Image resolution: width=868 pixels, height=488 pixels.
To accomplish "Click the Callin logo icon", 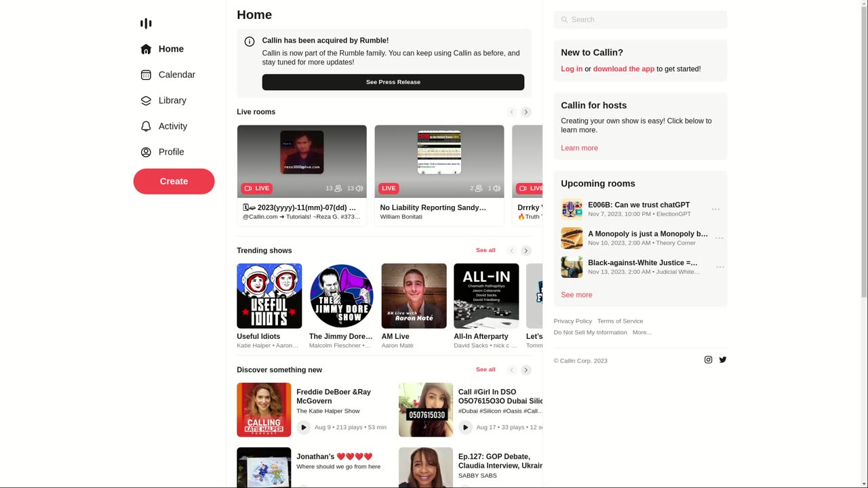I will (146, 23).
